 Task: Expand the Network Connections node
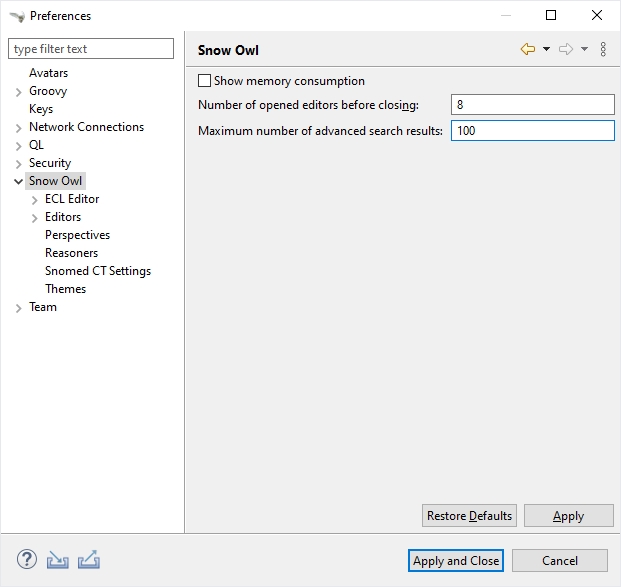[x=18, y=128]
